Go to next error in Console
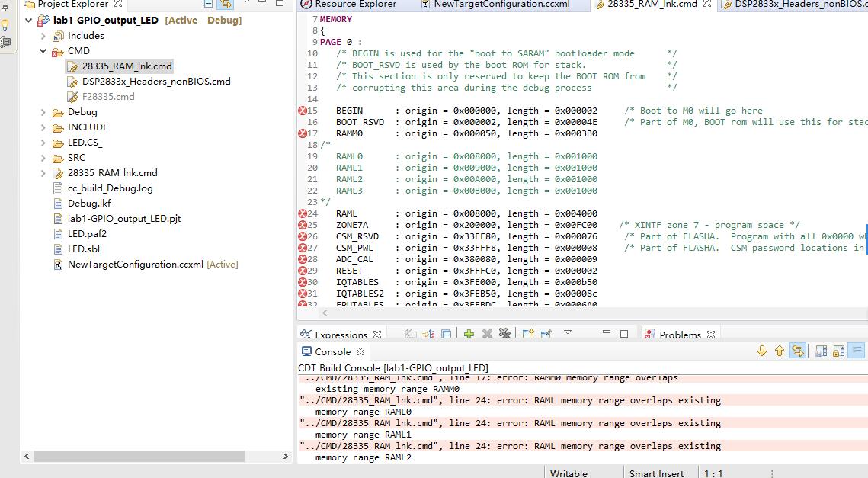Image resolution: width=868 pixels, height=478 pixels. pyautogui.click(x=762, y=351)
